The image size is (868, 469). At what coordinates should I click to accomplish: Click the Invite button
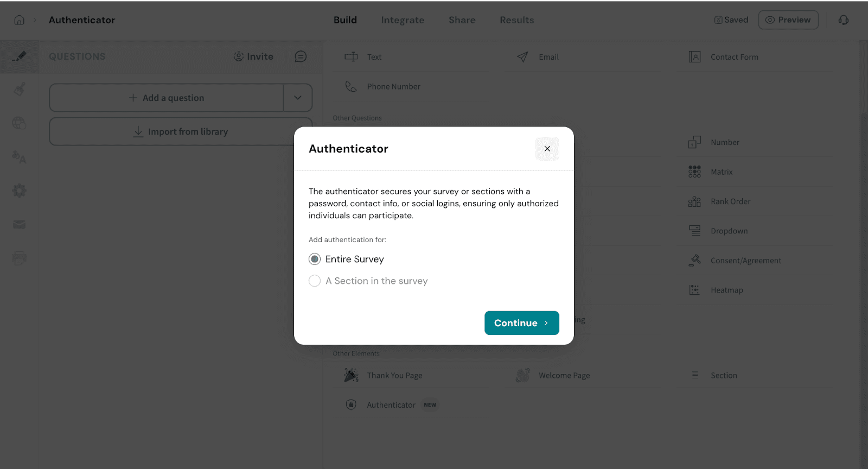tap(253, 56)
